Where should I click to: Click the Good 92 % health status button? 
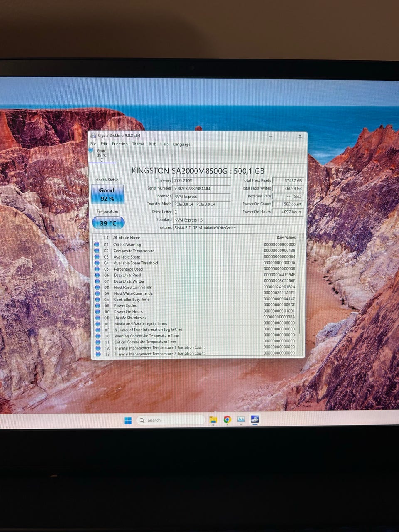108,195
